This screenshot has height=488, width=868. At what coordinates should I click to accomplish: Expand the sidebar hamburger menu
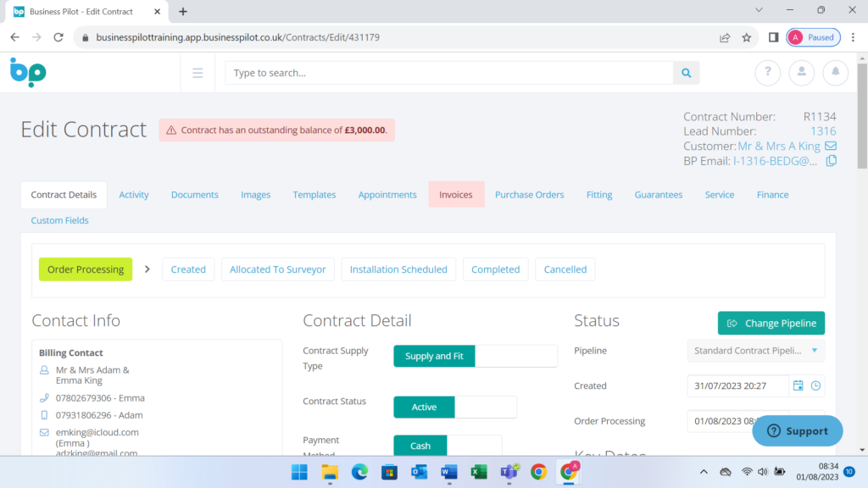[x=198, y=73]
